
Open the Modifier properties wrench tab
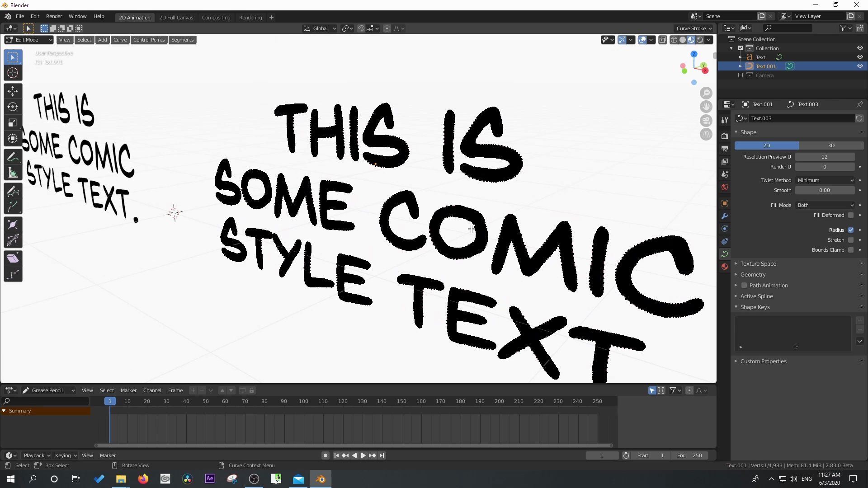tap(725, 216)
